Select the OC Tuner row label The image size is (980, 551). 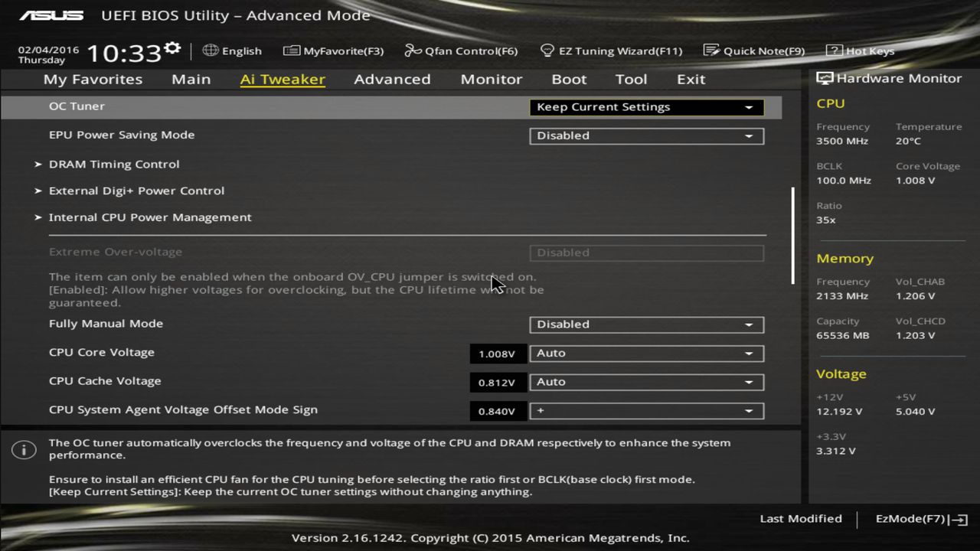77,106
